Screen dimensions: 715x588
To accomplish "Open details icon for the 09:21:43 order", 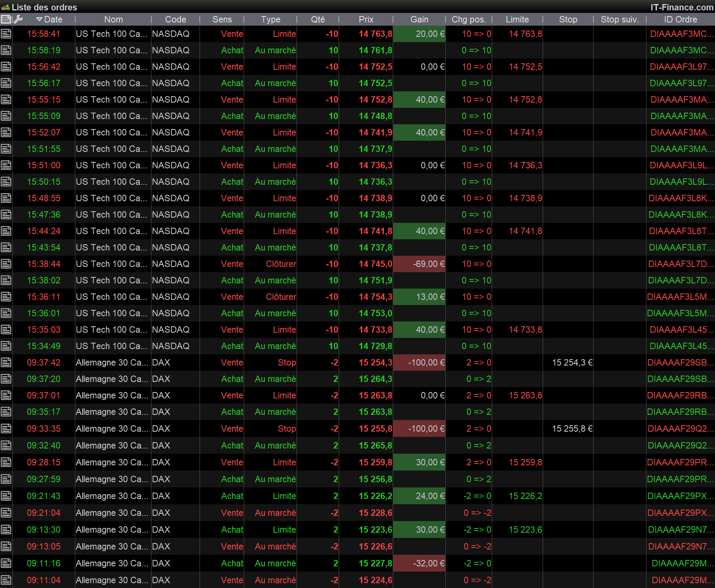I will pos(6,496).
